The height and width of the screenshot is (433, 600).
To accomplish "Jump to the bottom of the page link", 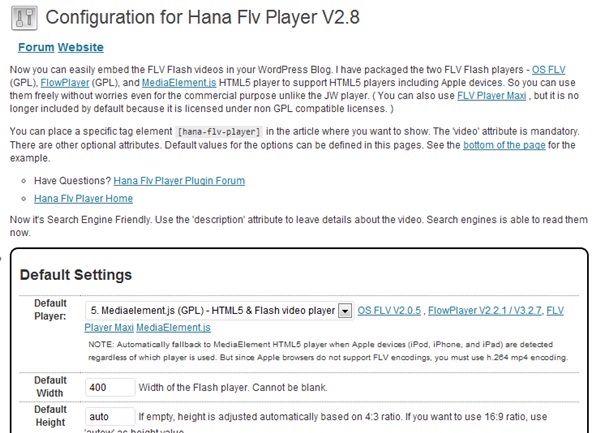I will pos(504,145).
